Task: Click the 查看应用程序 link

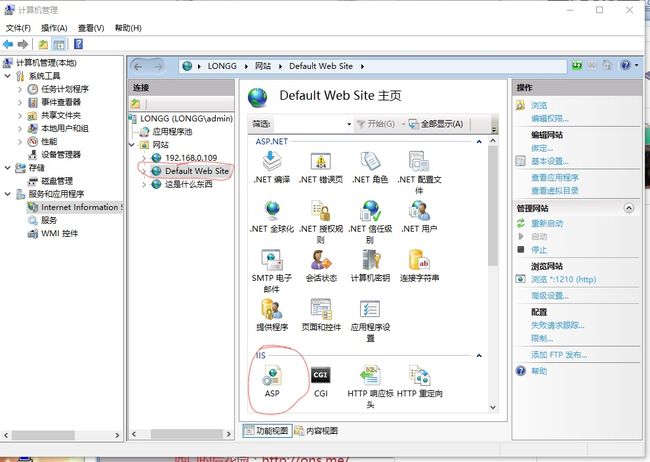Action: tap(555, 178)
